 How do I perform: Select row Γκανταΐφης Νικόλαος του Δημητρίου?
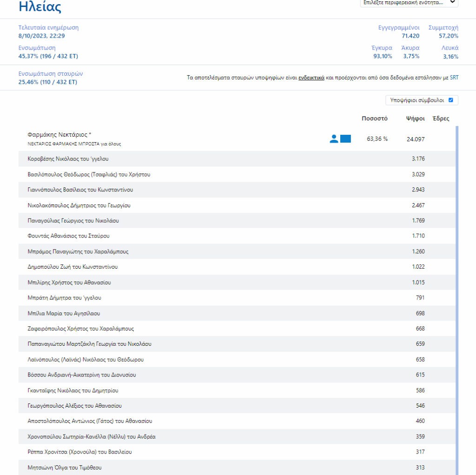click(237, 390)
